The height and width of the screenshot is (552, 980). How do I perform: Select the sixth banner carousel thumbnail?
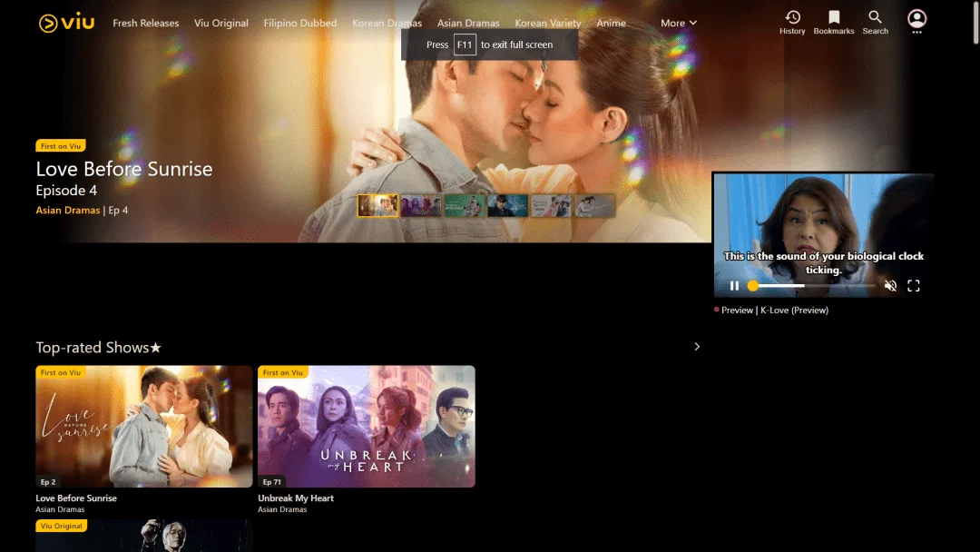594,206
